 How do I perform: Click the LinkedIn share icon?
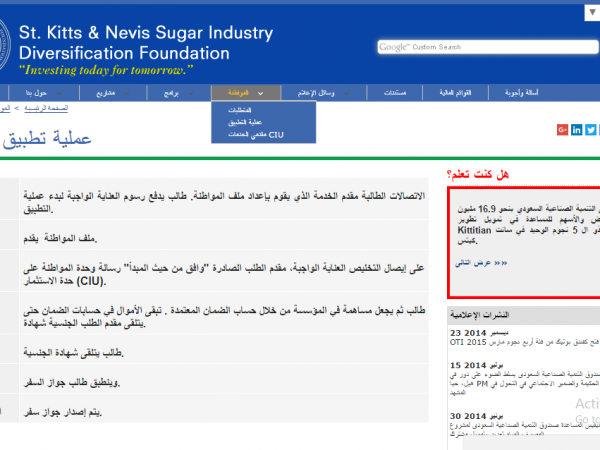pyautogui.click(x=577, y=129)
